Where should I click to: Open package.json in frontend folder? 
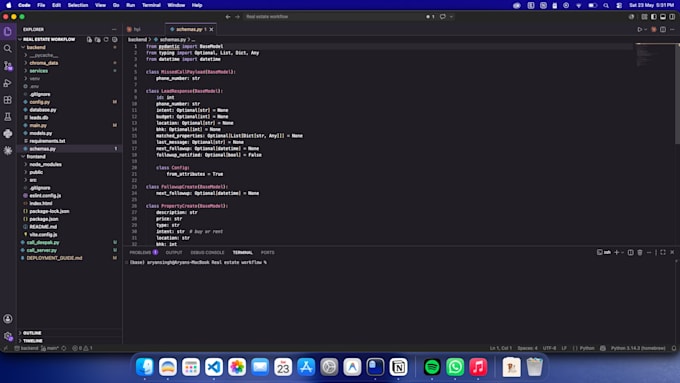point(69,219)
